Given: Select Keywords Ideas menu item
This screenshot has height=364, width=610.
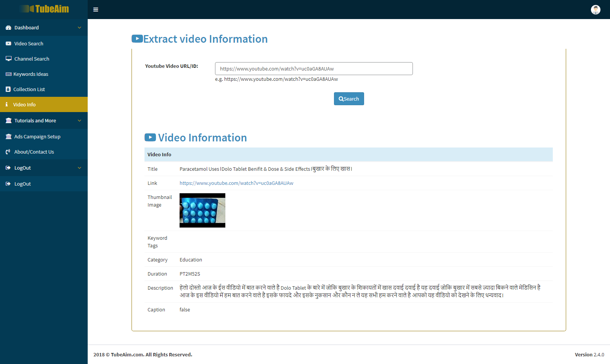Looking at the screenshot, I should [x=44, y=74].
